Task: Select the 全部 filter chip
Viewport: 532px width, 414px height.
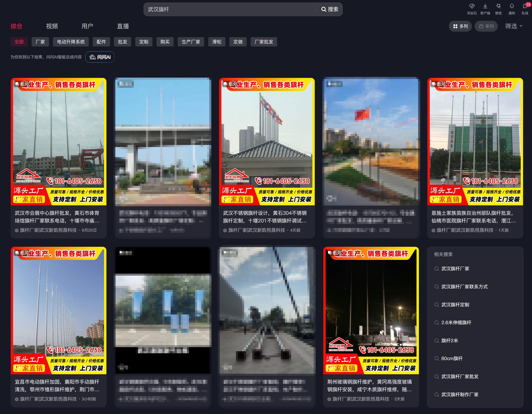Action: (19, 42)
